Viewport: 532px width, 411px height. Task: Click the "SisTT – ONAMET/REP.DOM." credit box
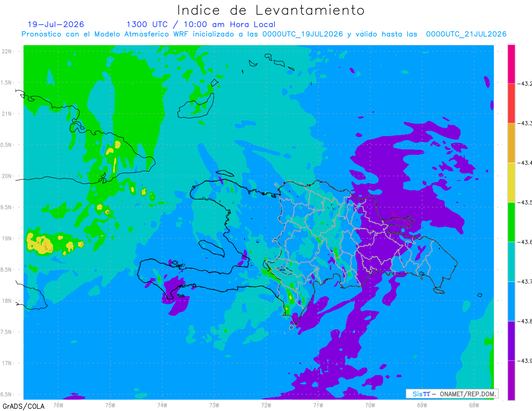coord(452,394)
